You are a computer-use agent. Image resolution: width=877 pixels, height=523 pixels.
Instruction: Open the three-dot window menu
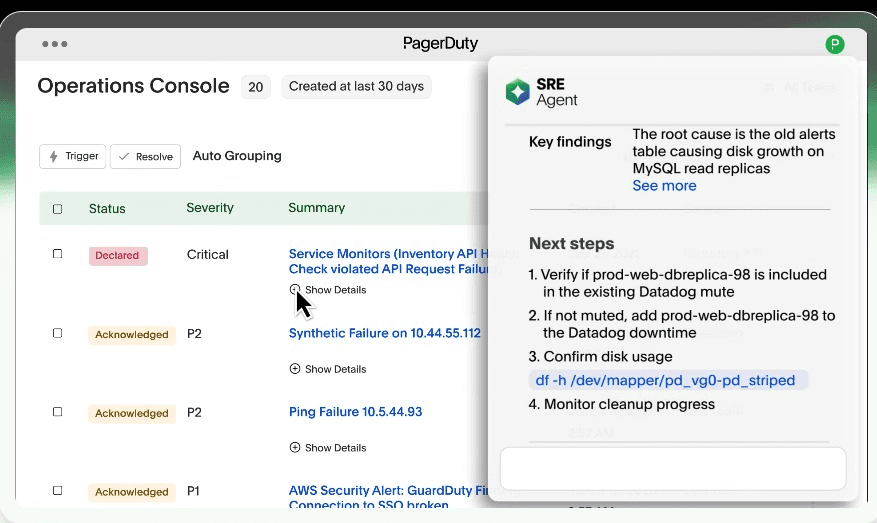tap(55, 44)
